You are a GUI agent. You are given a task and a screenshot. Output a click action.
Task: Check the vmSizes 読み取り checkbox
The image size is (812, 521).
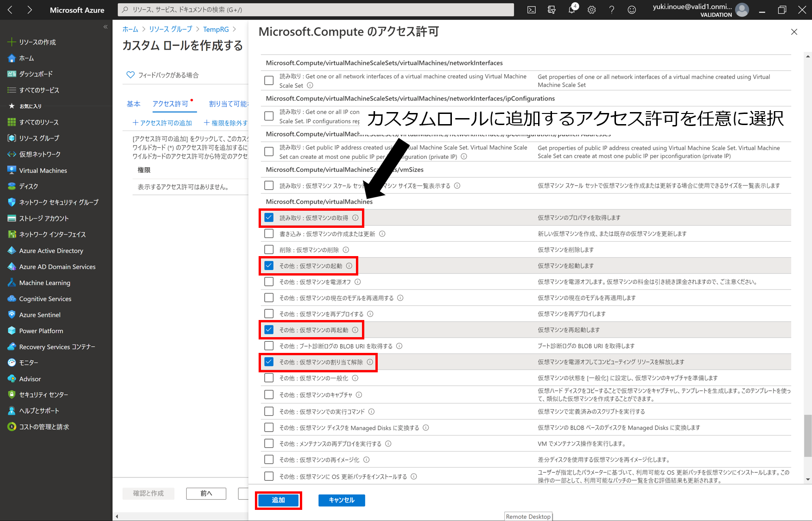click(x=269, y=186)
